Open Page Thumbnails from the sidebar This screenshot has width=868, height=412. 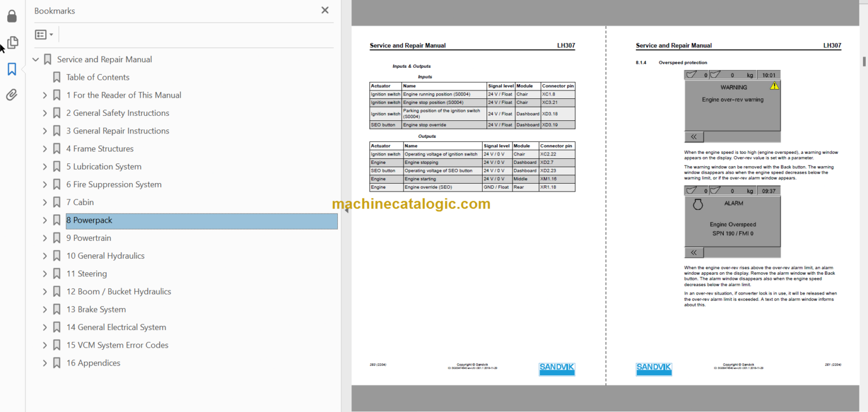pyautogui.click(x=12, y=42)
